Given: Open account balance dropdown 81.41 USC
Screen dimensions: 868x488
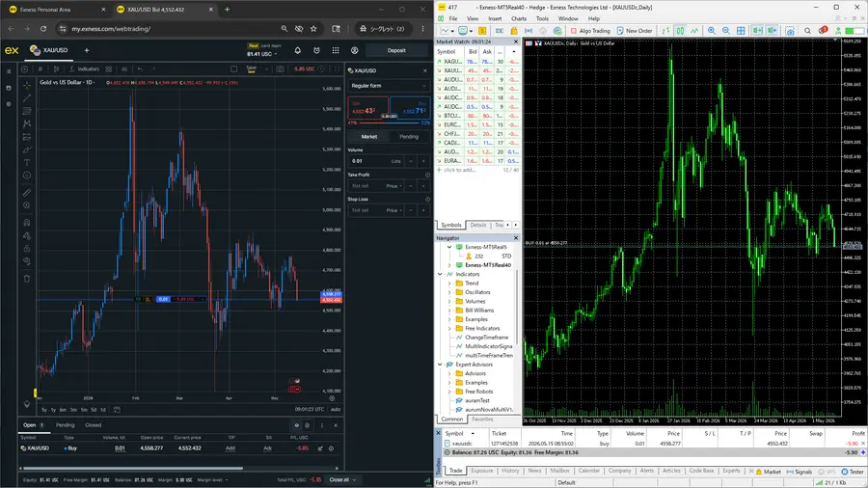Looking at the screenshot, I should [262, 54].
